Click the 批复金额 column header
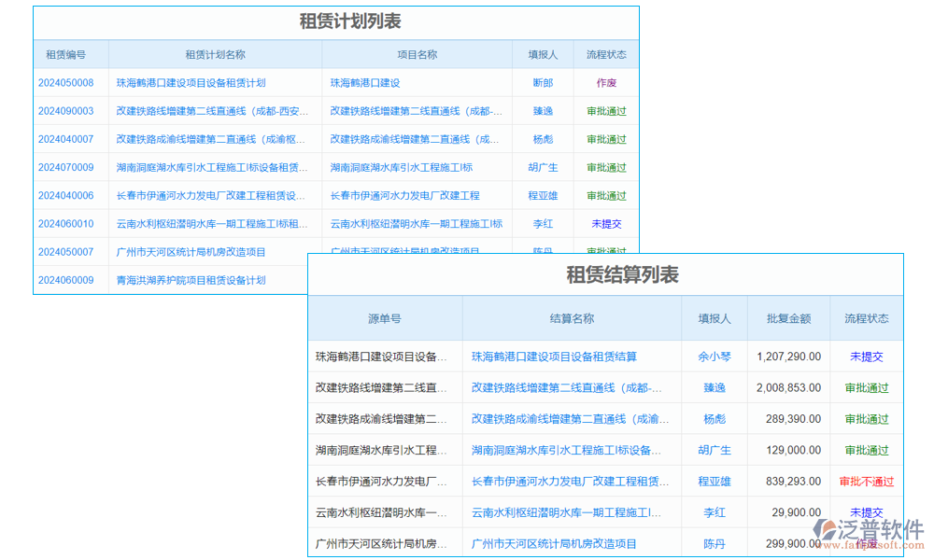The height and width of the screenshot is (560, 934). (787, 318)
